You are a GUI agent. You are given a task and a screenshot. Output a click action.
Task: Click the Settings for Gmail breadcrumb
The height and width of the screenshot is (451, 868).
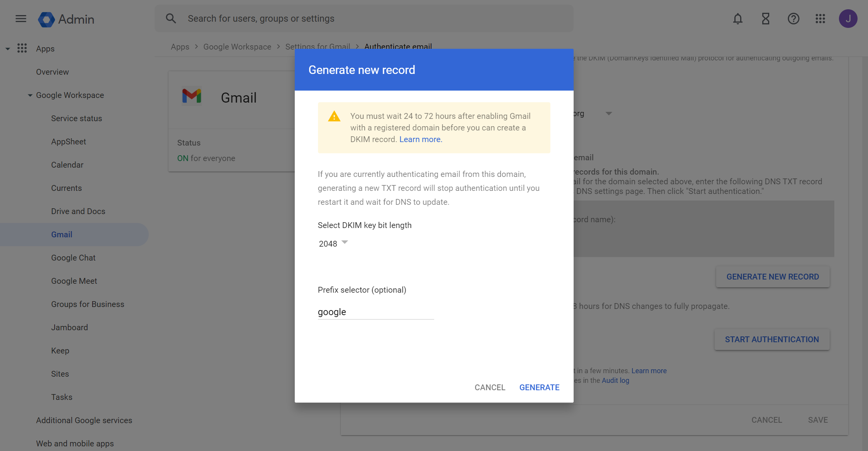[x=318, y=46]
